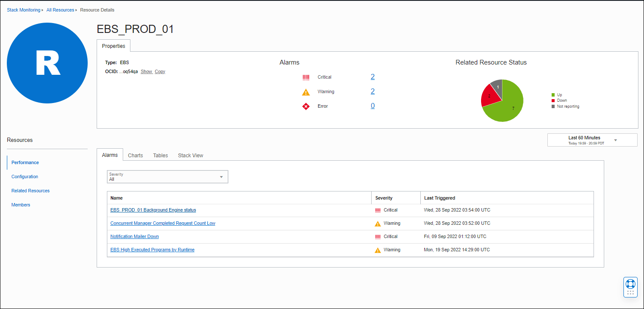Switch to the Charts tab
The image size is (644, 309).
tap(135, 155)
